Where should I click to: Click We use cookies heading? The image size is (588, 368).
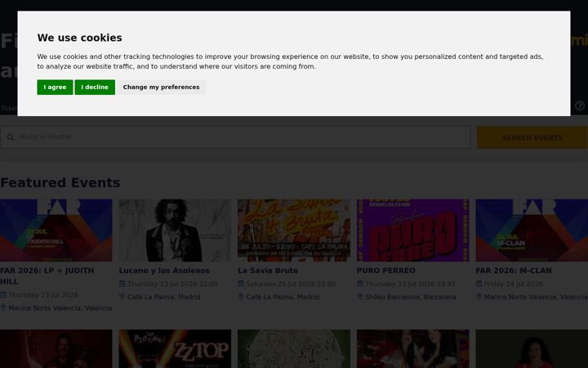(79, 38)
